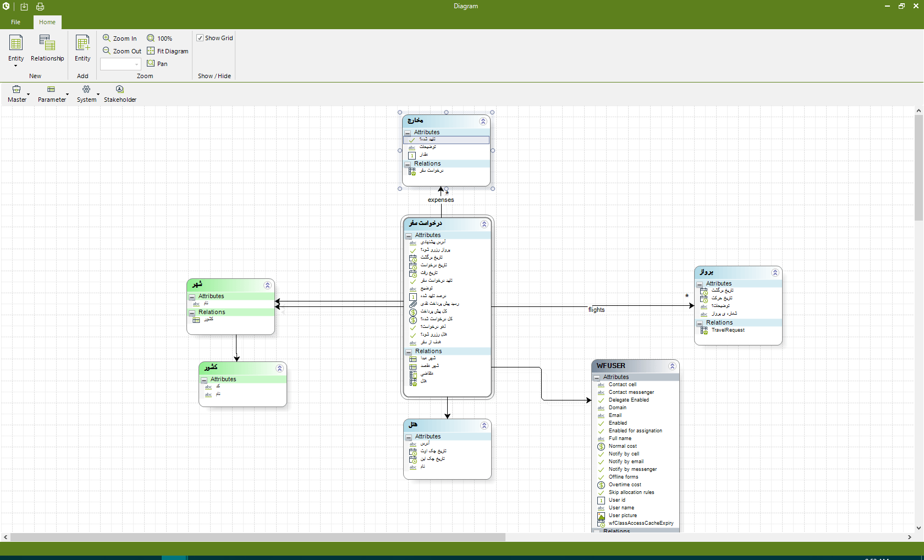
Task: Click the scroll left arrow at bottom
Action: pyautogui.click(x=5, y=537)
